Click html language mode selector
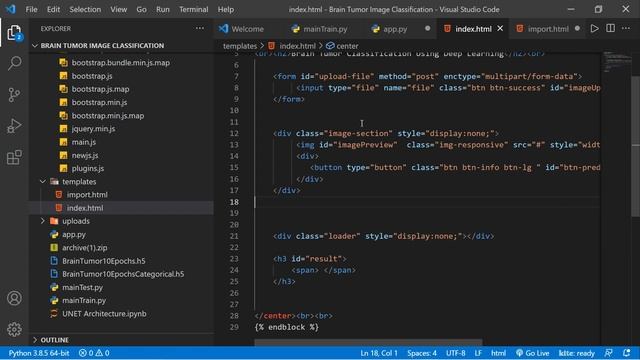Screen dimensions: 640x360 click(x=498, y=353)
